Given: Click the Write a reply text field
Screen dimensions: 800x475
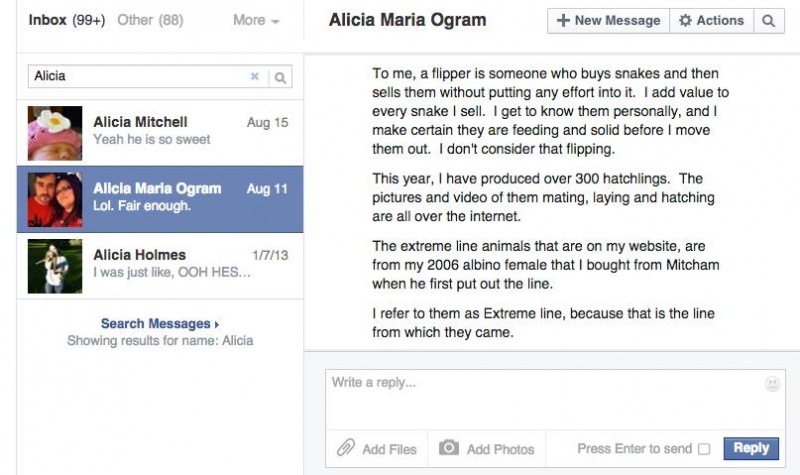Looking at the screenshot, I should click(x=555, y=399).
